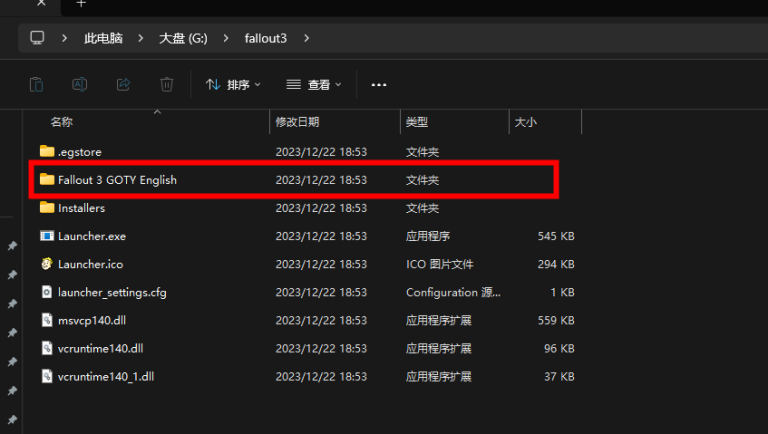Click the msvcp140.dll file name
This screenshot has height=434, width=768.
pyautogui.click(x=92, y=320)
